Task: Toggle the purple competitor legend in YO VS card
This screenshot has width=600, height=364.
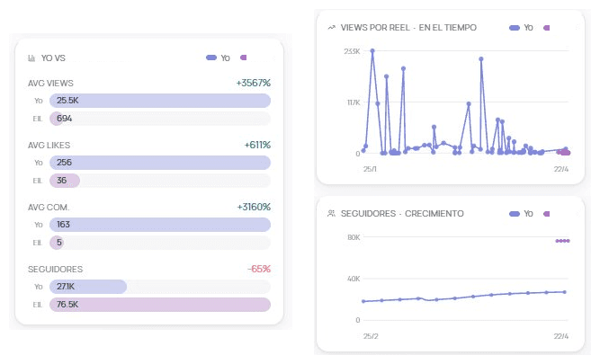Action: pos(244,58)
